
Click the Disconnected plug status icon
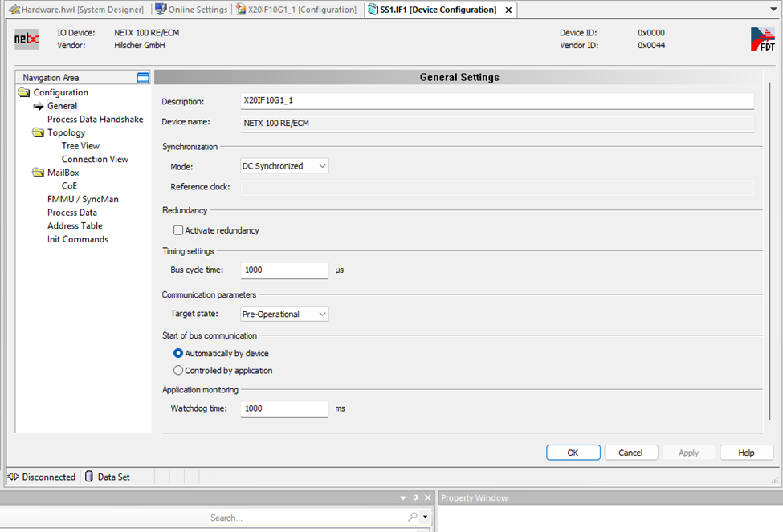coord(14,477)
